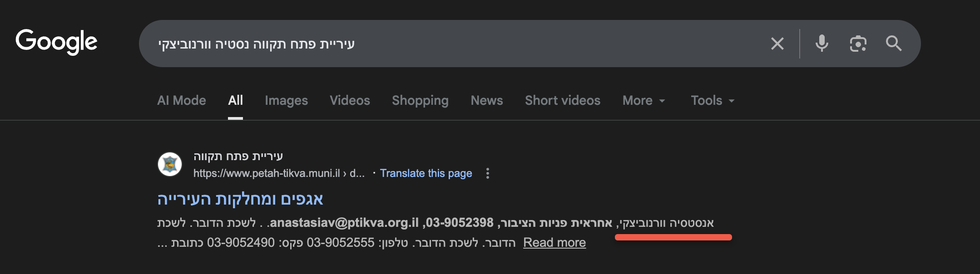Open Google Lens image search
Screen dimensions: 980x274
coord(858,44)
